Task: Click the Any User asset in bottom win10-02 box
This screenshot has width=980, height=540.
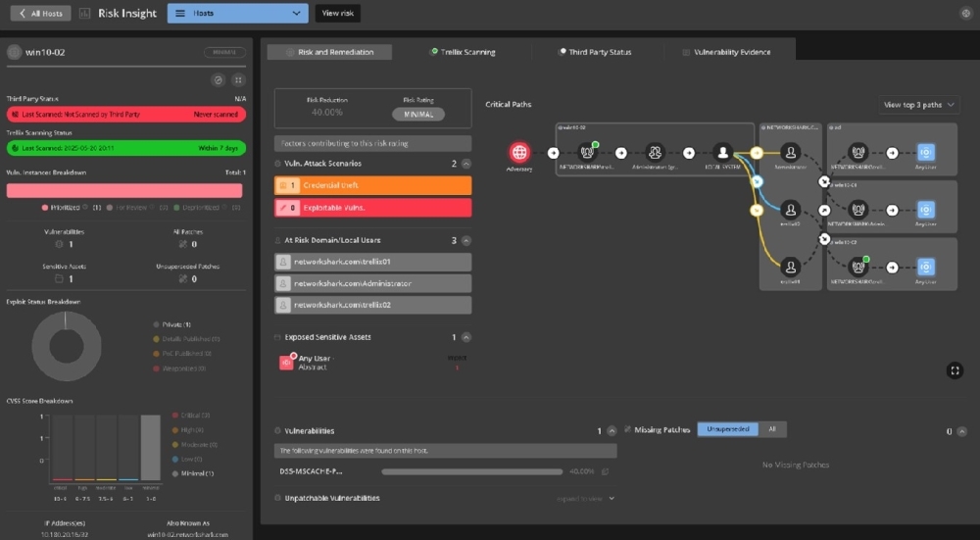Action: [x=926, y=268]
